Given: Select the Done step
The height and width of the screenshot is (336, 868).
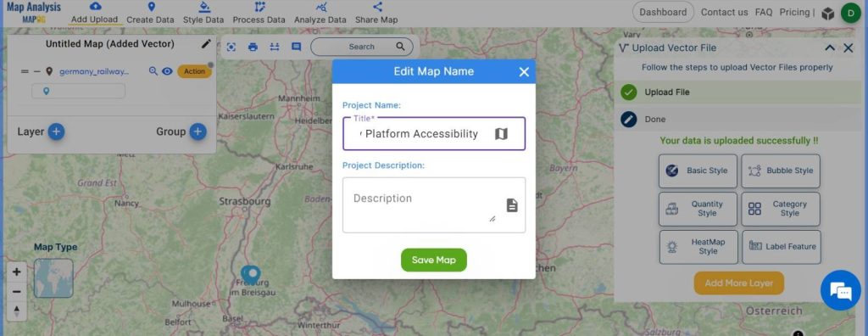Looking at the screenshot, I should pyautogui.click(x=738, y=119).
